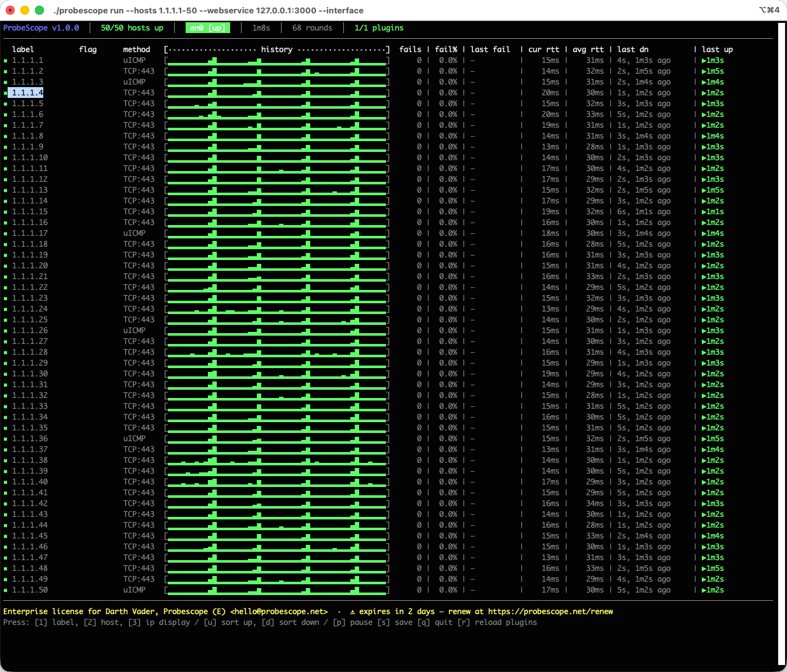
Task: Click the [3] ip display key hint
Action: (159, 622)
